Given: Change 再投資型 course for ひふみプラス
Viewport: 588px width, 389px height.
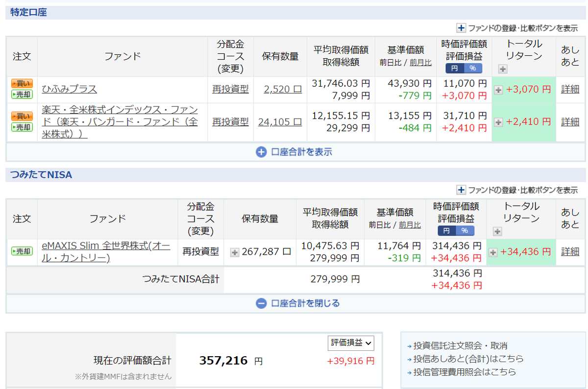Looking at the screenshot, I should click(230, 89).
